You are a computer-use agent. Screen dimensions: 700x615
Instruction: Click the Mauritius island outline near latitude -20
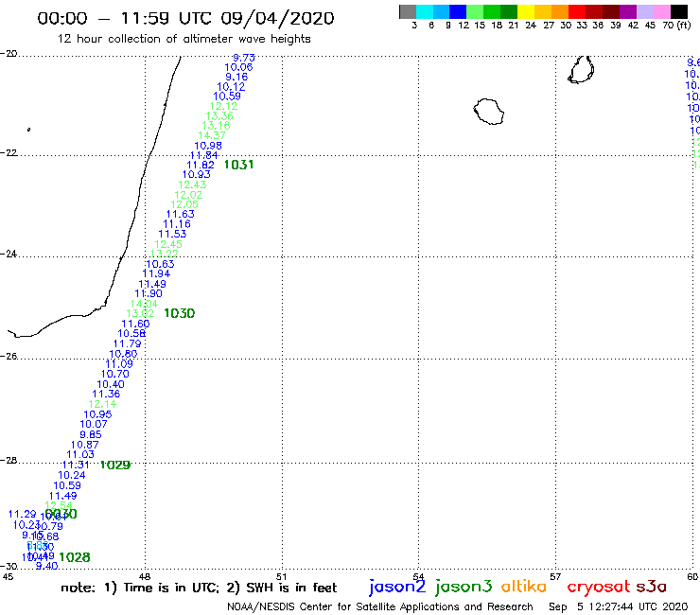[x=581, y=70]
